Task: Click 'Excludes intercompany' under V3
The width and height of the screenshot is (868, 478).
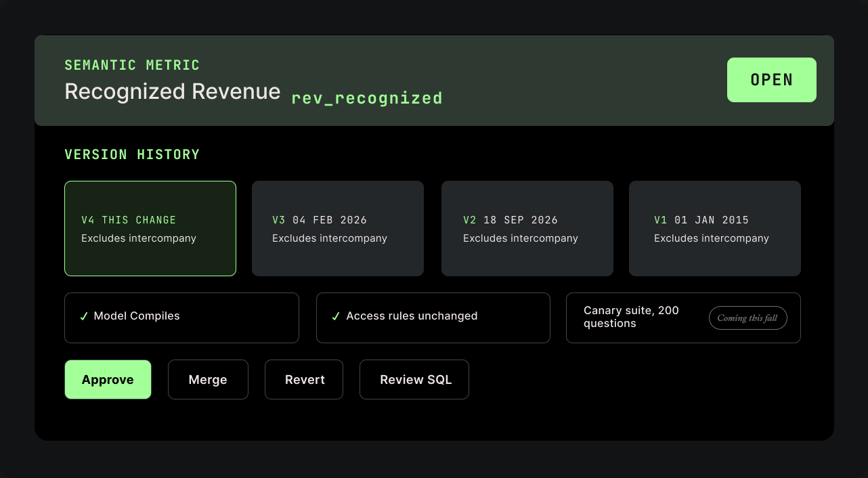Action: click(x=330, y=238)
